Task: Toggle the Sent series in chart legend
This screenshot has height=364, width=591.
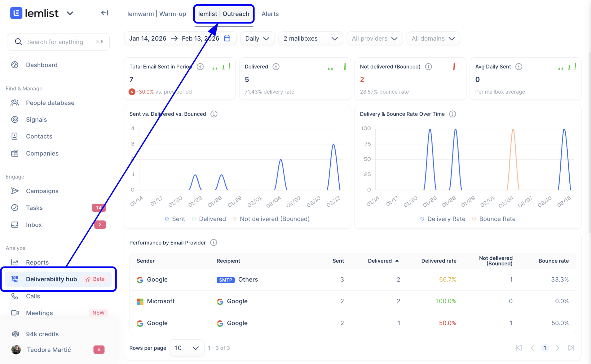Action: click(175, 219)
